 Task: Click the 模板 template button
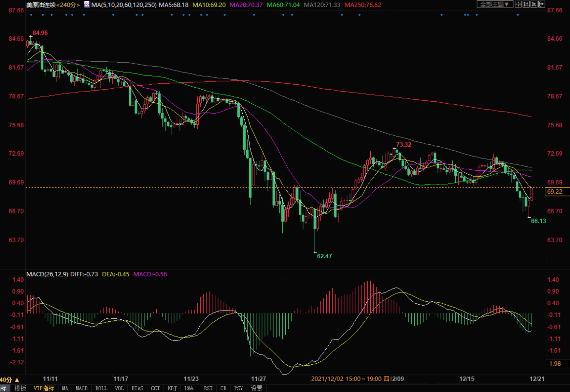tap(20, 388)
